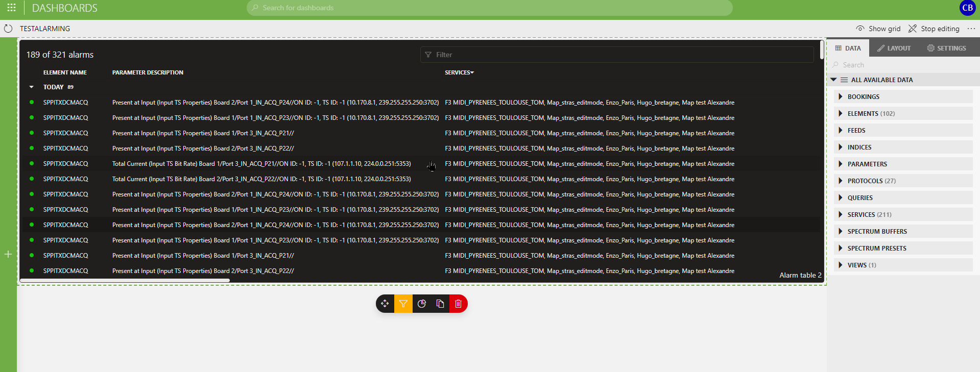
Task: Click the red delete trash icon
Action: [458, 304]
